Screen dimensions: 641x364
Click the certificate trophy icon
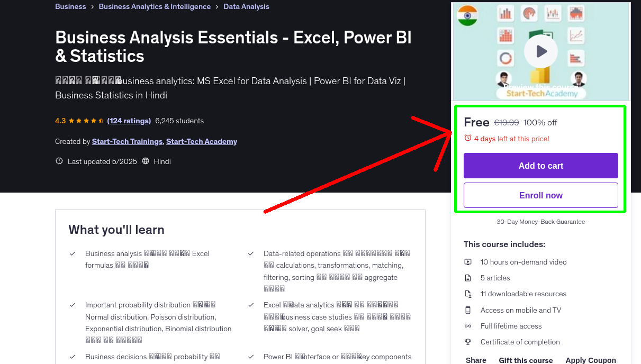468,342
